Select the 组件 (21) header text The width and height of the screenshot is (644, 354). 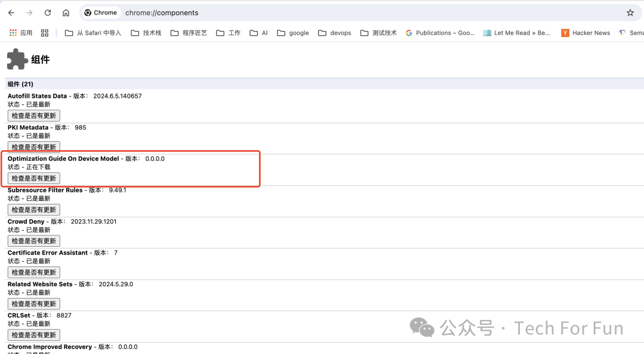coord(20,84)
